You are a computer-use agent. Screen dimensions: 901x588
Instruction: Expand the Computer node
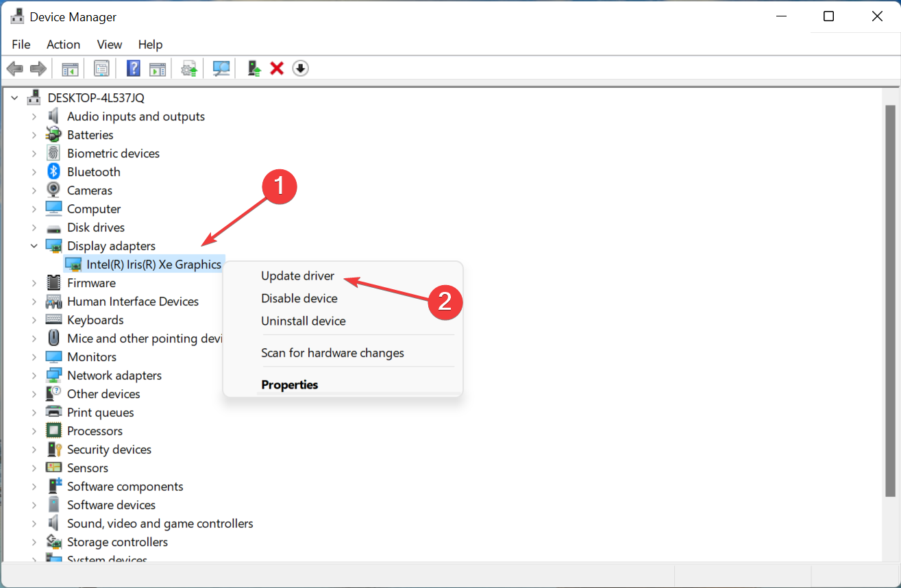[x=34, y=209]
